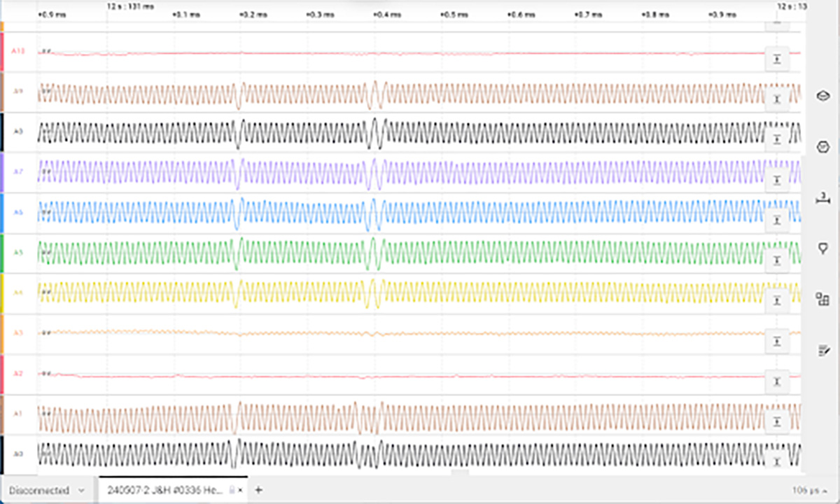
Task: Open the Analyzers hexagon panel icon
Action: (x=822, y=147)
